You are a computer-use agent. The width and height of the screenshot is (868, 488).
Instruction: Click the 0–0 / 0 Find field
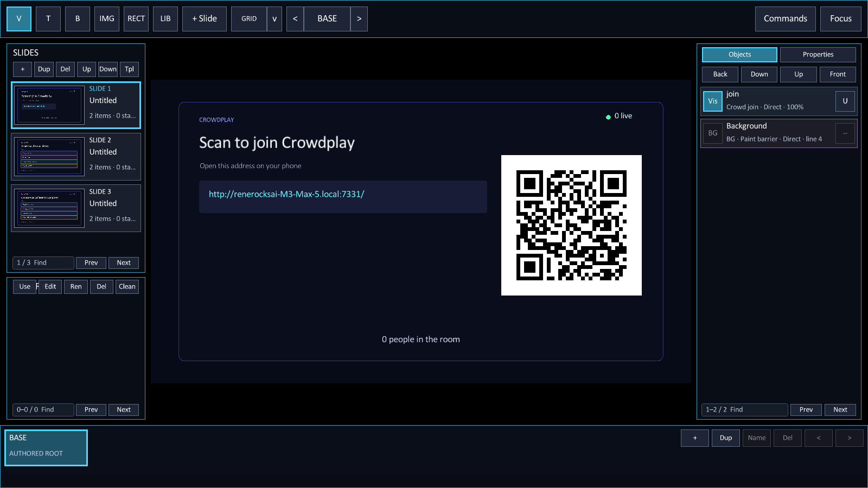pos(43,410)
